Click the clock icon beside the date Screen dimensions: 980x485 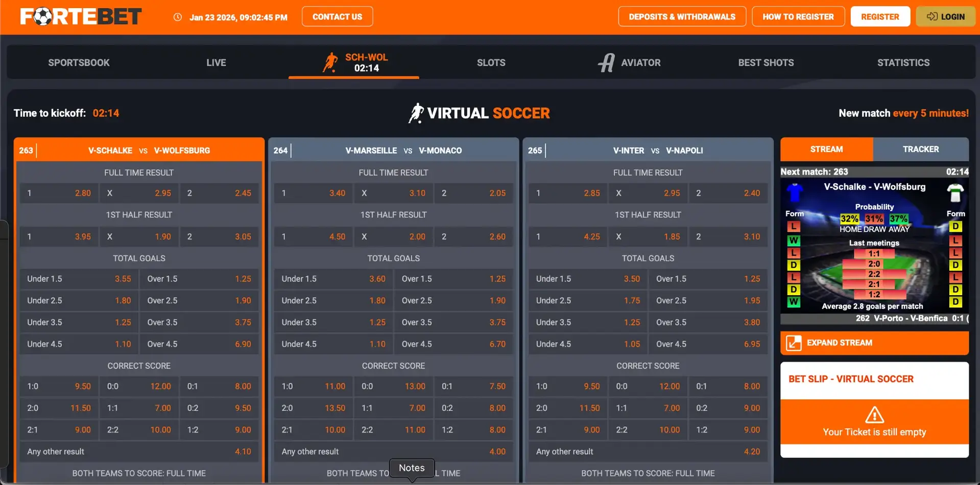coord(177,16)
